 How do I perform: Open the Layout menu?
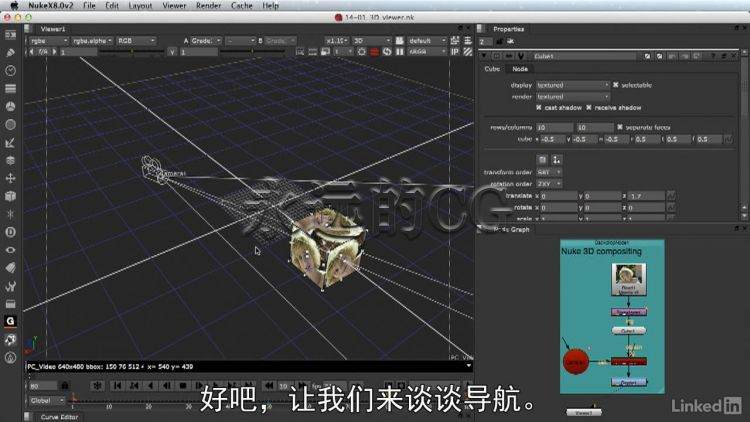140,6
